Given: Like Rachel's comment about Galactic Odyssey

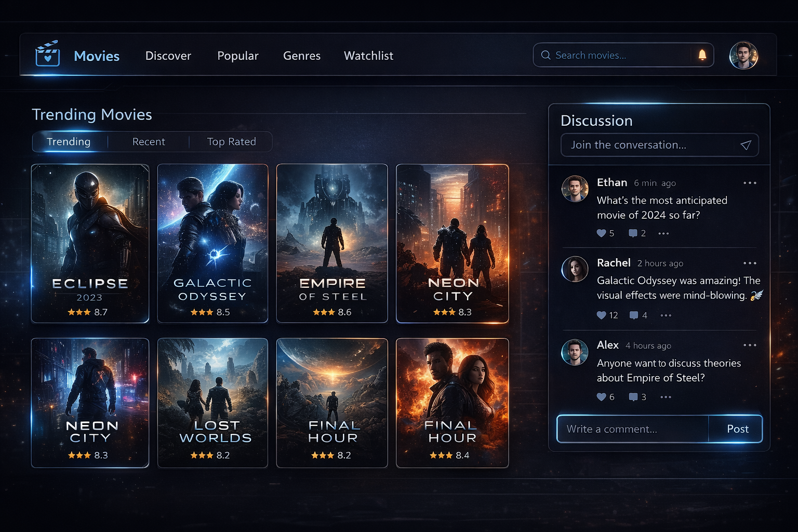Looking at the screenshot, I should [601, 315].
